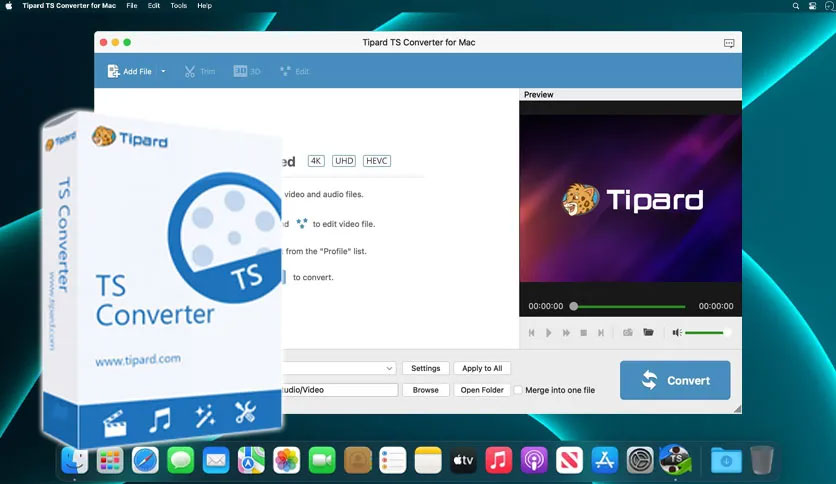Click the Open Folder button
This screenshot has height=484, width=836.
tap(482, 390)
